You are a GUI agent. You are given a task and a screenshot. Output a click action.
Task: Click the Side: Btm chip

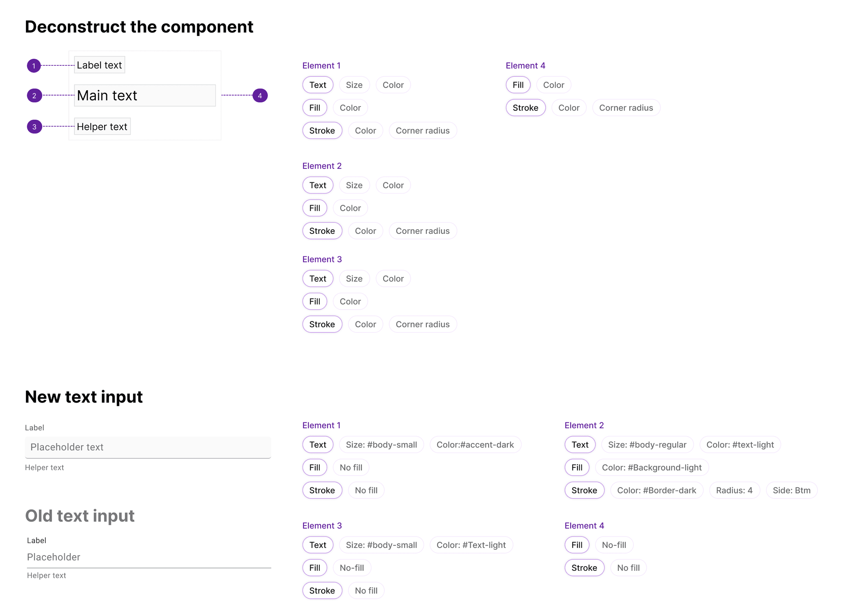pos(791,490)
